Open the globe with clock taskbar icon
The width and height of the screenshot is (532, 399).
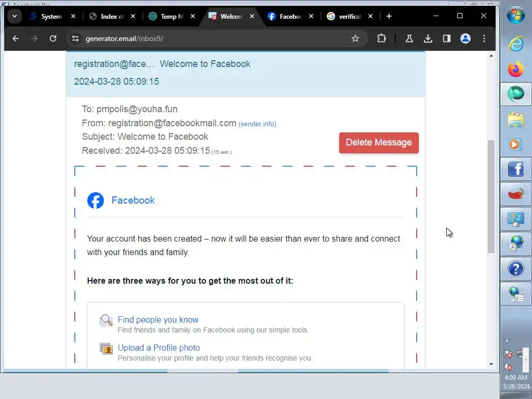click(x=516, y=244)
